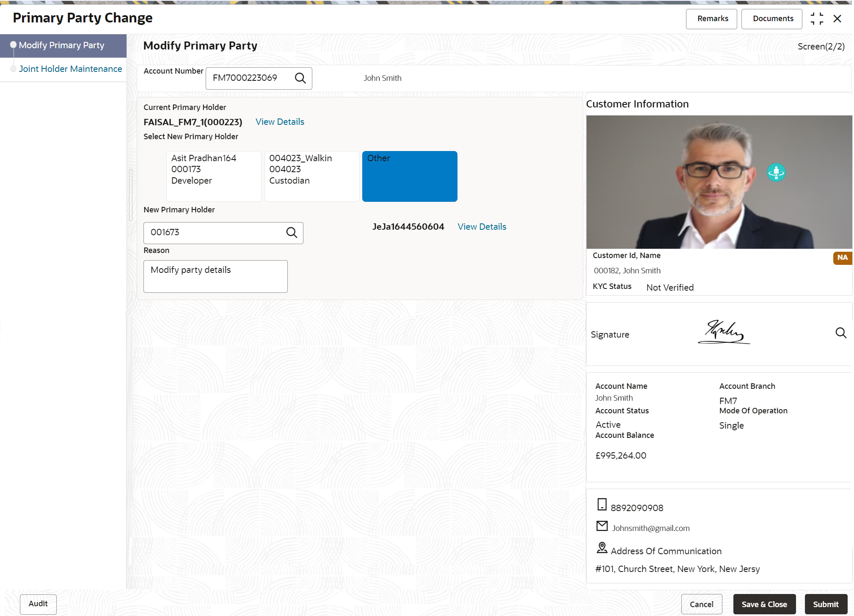Image resolution: width=854 pixels, height=616 pixels.
Task: Click the address location pin icon
Action: (x=602, y=548)
